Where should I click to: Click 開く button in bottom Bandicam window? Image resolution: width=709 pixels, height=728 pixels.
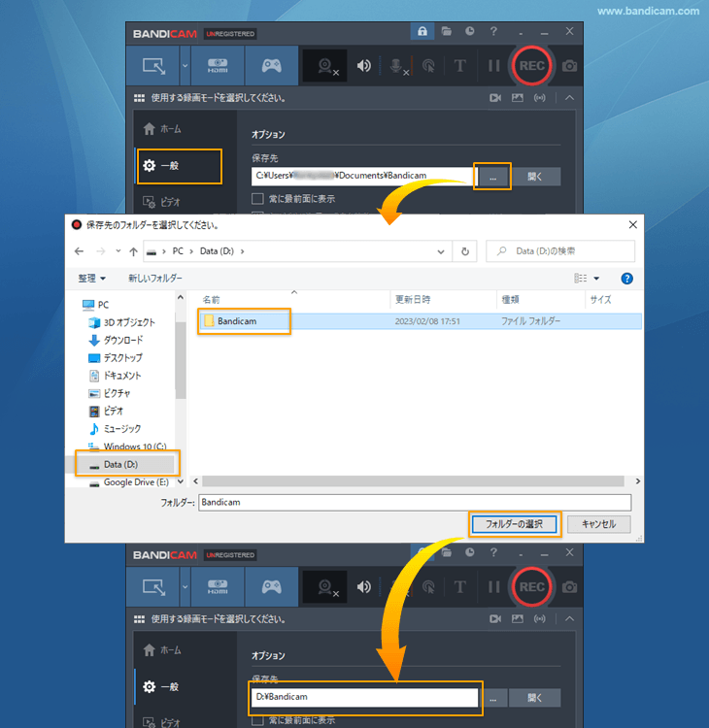tap(535, 698)
